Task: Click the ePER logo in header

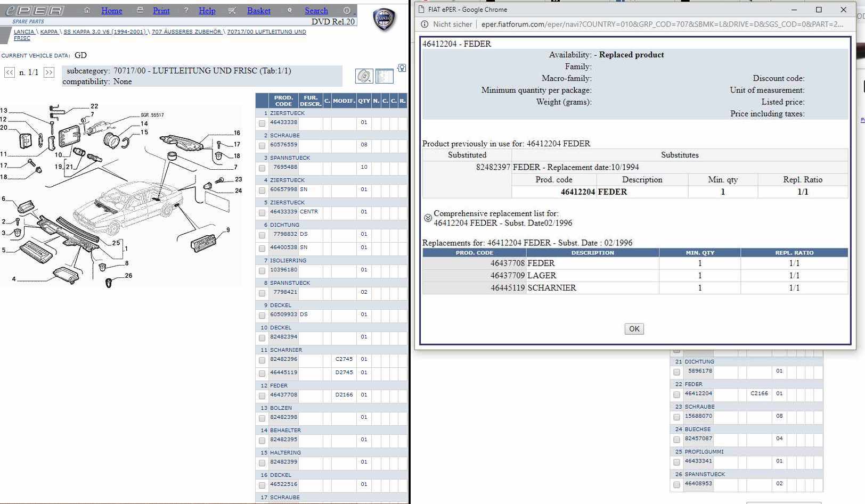Action: point(35,11)
